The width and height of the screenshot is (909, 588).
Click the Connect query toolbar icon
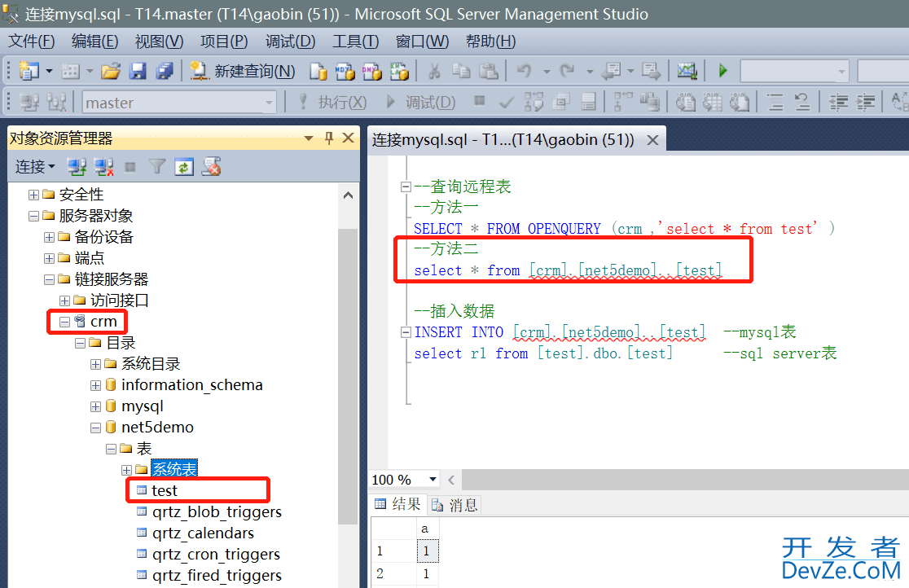point(29,103)
